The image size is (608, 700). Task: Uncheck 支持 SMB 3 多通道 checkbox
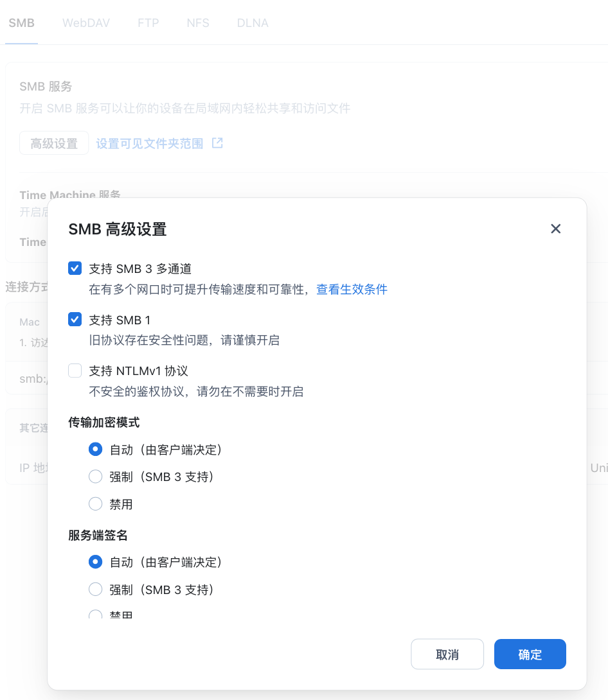coord(75,268)
